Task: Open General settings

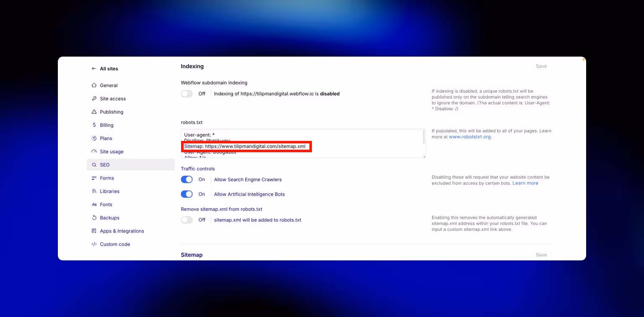Action: tap(109, 86)
